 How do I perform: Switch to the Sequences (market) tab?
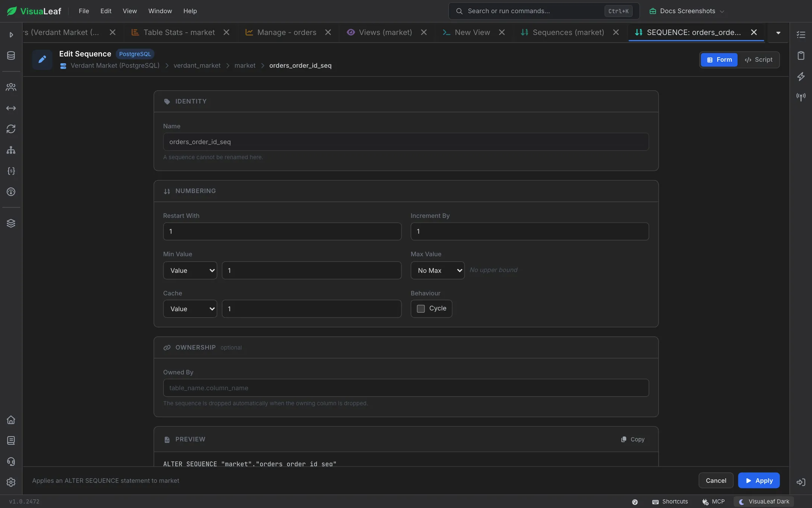point(568,32)
